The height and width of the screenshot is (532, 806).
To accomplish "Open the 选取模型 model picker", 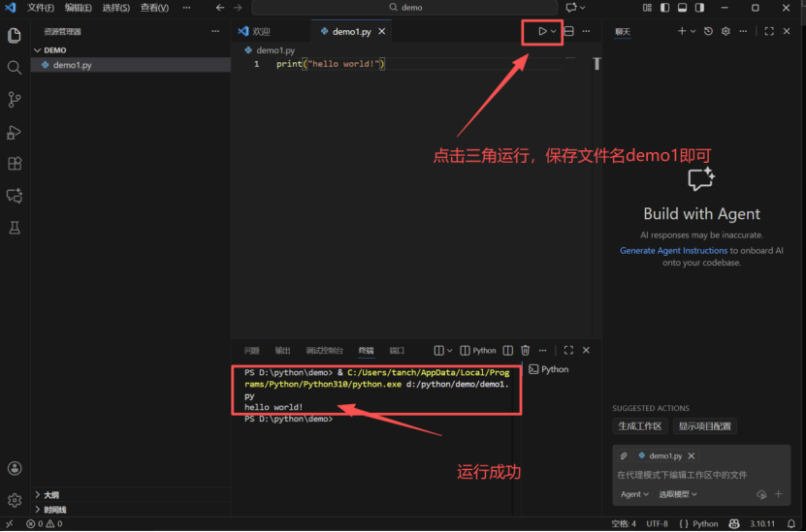I will click(x=678, y=494).
